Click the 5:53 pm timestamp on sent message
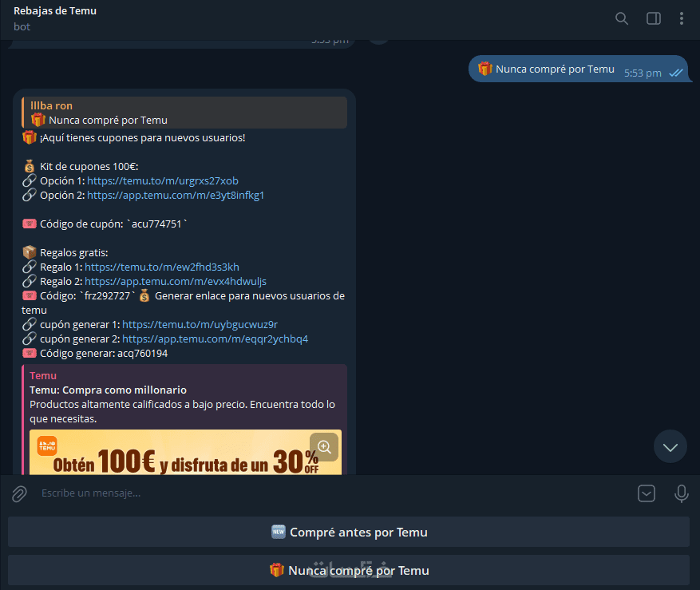 tap(643, 73)
